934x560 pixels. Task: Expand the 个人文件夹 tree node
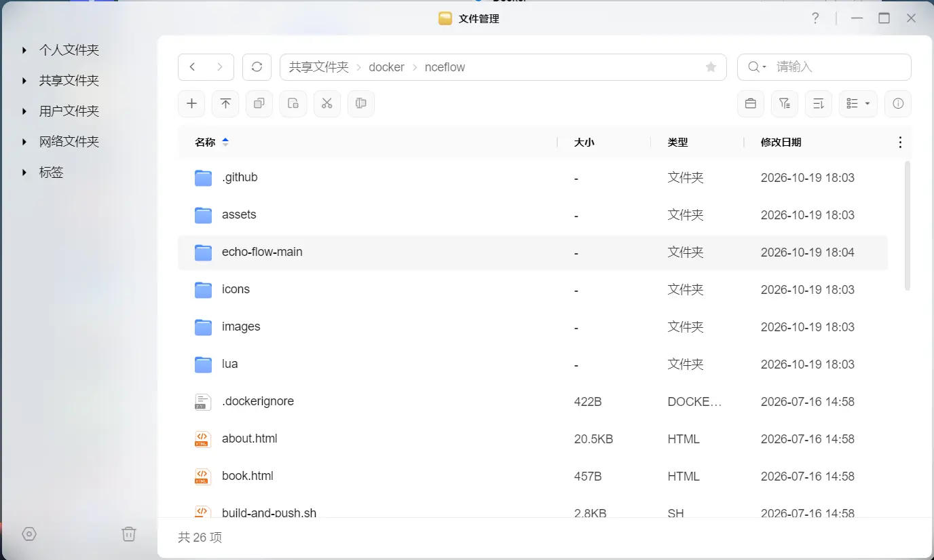[24, 50]
